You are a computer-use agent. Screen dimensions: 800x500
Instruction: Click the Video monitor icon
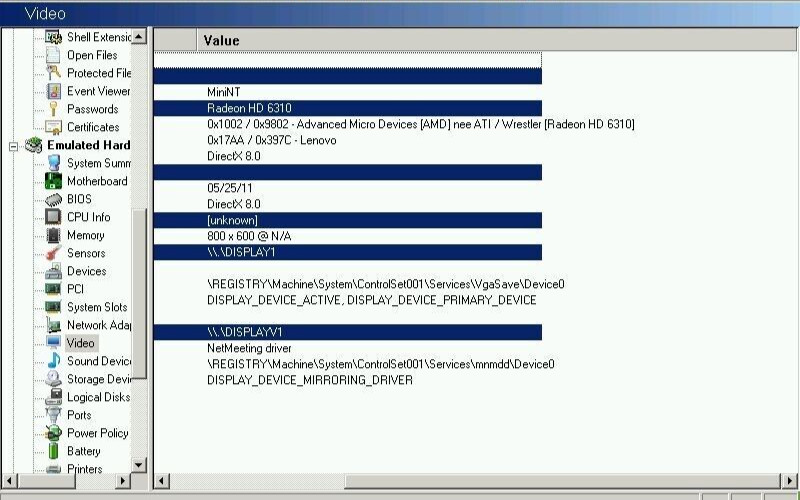[x=53, y=343]
